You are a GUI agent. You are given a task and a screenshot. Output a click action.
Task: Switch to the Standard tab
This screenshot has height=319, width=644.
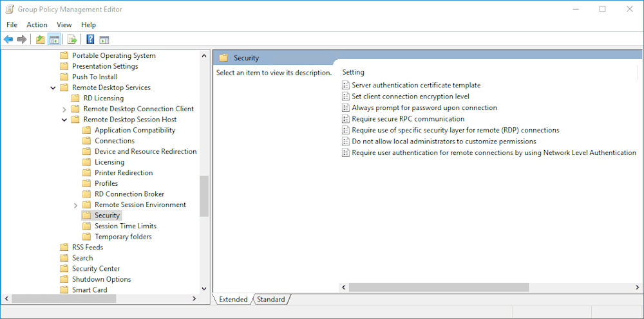pos(271,299)
